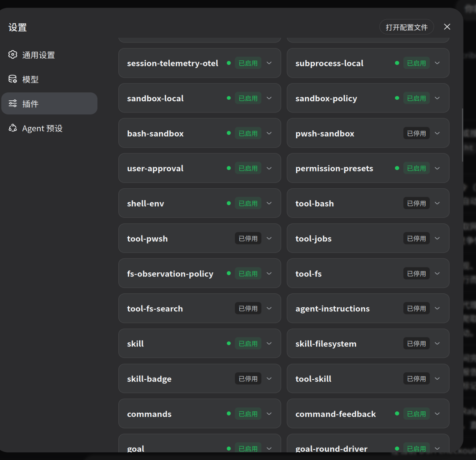
Task: Toggle 已启用 badge for bash-sandbox
Action: click(248, 133)
